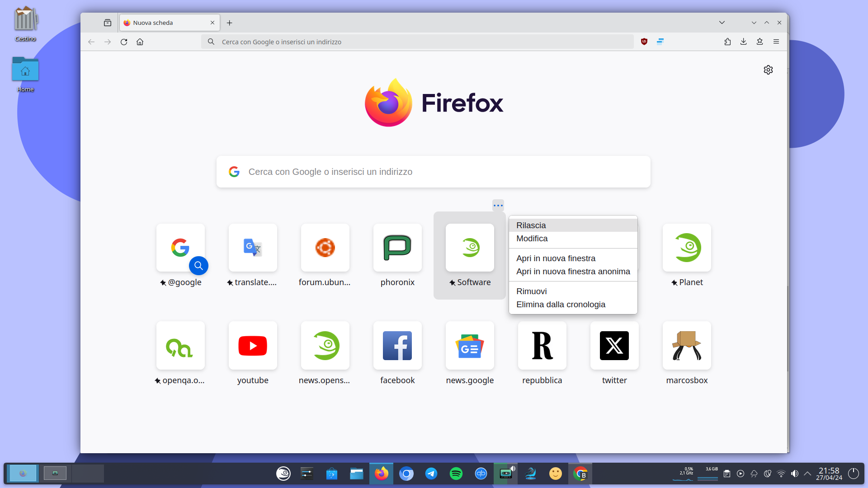868x488 pixels.
Task: Open recent browsing Firefox View icon
Action: 108,23
